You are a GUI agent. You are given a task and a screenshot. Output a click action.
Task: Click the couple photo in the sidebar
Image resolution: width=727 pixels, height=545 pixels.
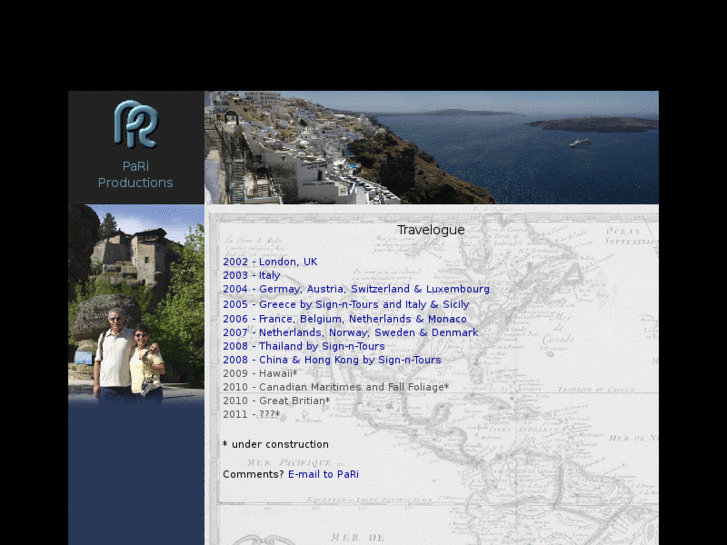(x=136, y=304)
